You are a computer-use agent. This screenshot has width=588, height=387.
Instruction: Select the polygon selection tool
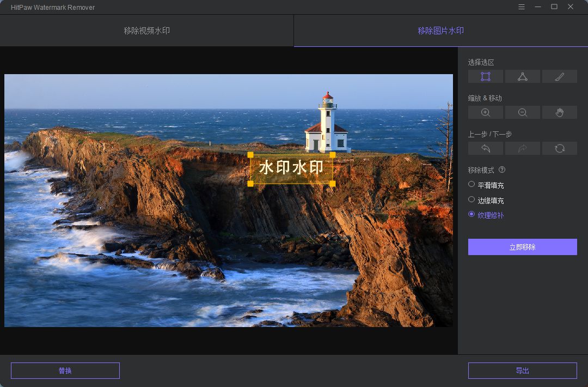point(522,76)
